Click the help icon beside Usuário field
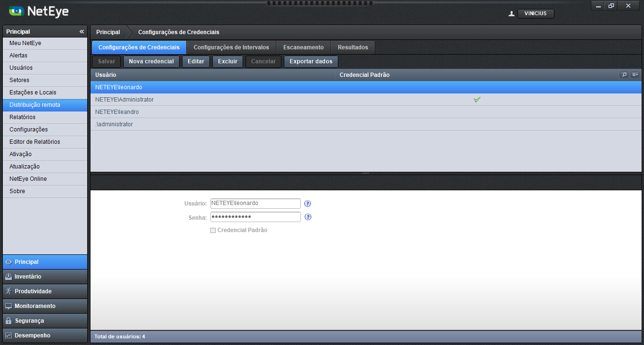Screen dimensions: 644x345 coord(308,204)
